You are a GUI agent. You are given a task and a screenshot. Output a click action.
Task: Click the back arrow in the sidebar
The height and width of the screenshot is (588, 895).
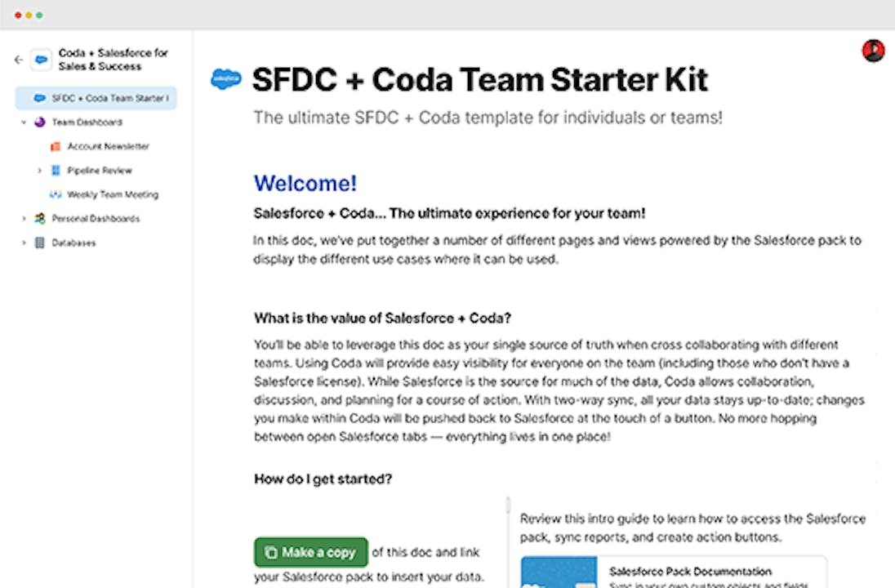coord(18,60)
